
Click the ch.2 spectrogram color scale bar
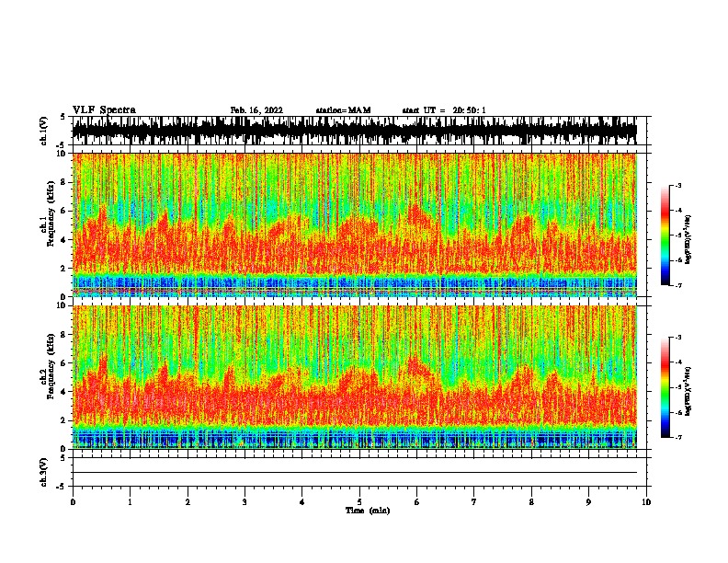pos(665,387)
